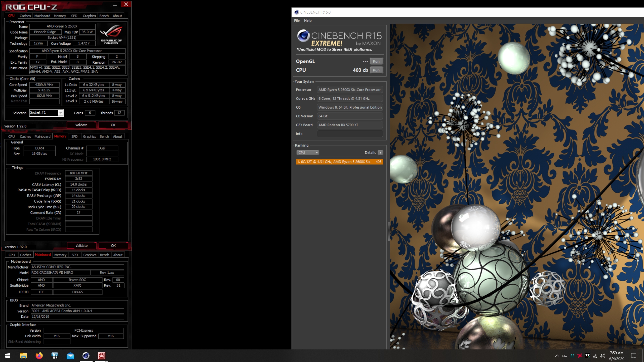
Task: Click the rendered Cinebench scene image
Action: tap(517, 186)
